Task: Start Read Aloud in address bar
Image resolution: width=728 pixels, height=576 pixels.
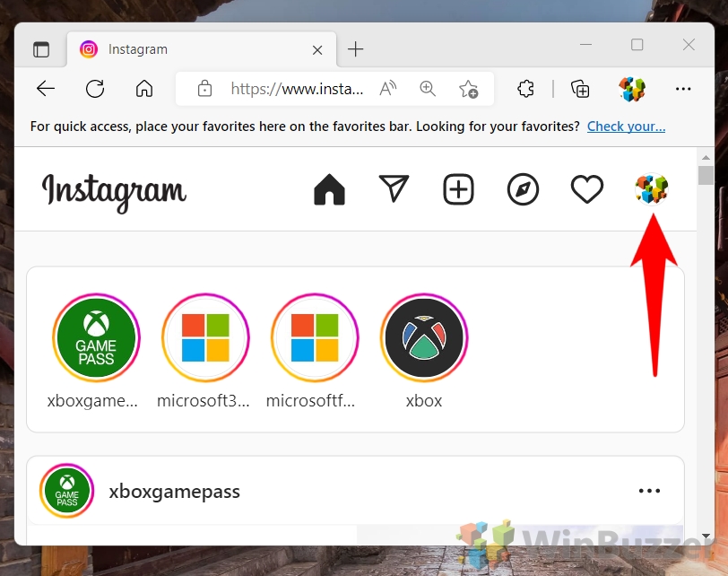Action: (x=387, y=88)
